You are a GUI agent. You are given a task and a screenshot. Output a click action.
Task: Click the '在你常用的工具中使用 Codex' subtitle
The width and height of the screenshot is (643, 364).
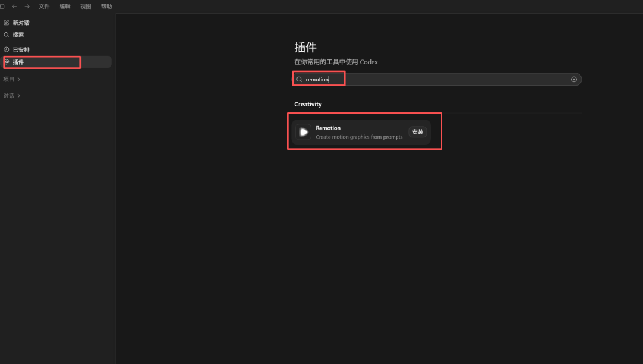pyautogui.click(x=336, y=62)
